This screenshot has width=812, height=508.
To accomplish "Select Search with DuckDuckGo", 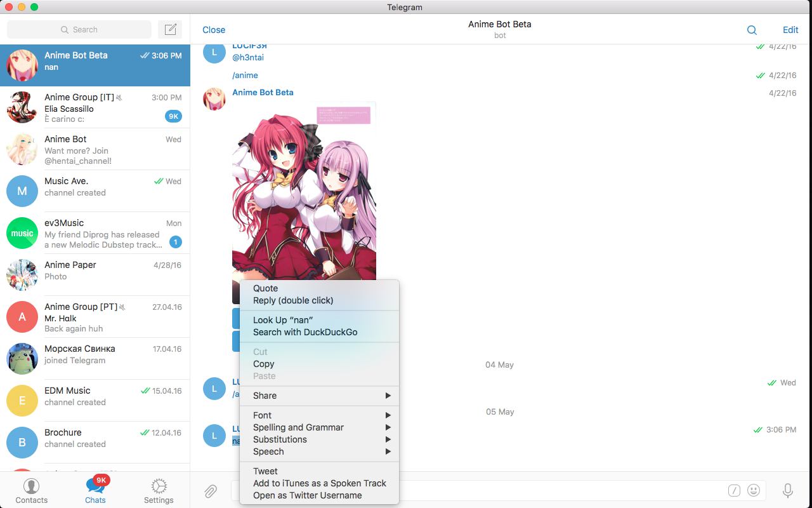I will (320, 332).
